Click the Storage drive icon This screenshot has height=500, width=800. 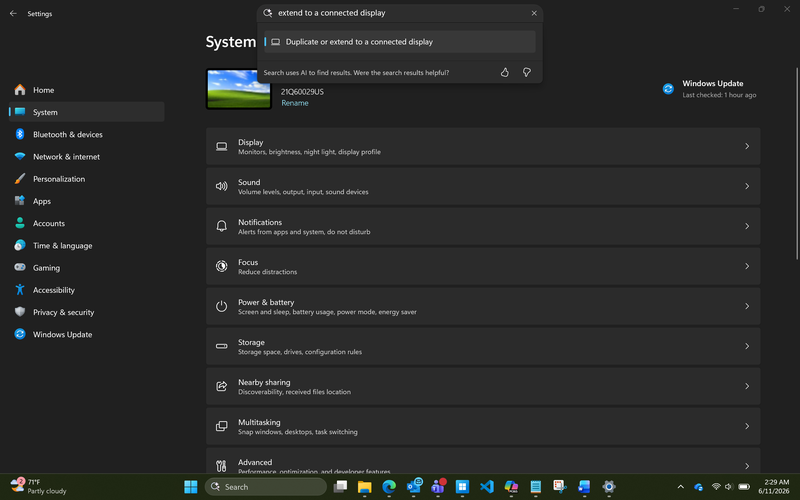pos(221,346)
